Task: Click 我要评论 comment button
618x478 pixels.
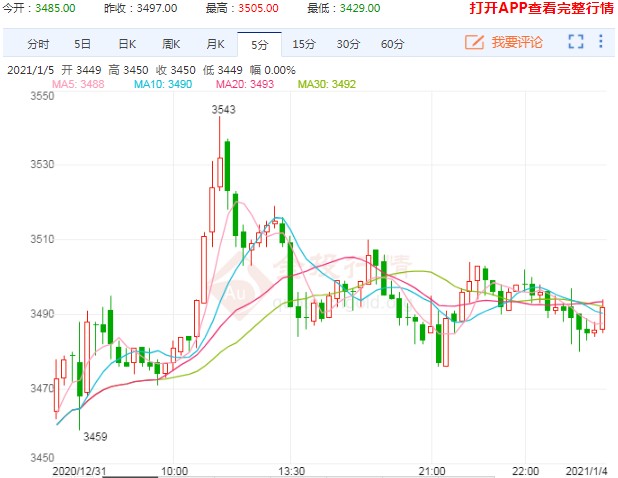Action: [516, 42]
